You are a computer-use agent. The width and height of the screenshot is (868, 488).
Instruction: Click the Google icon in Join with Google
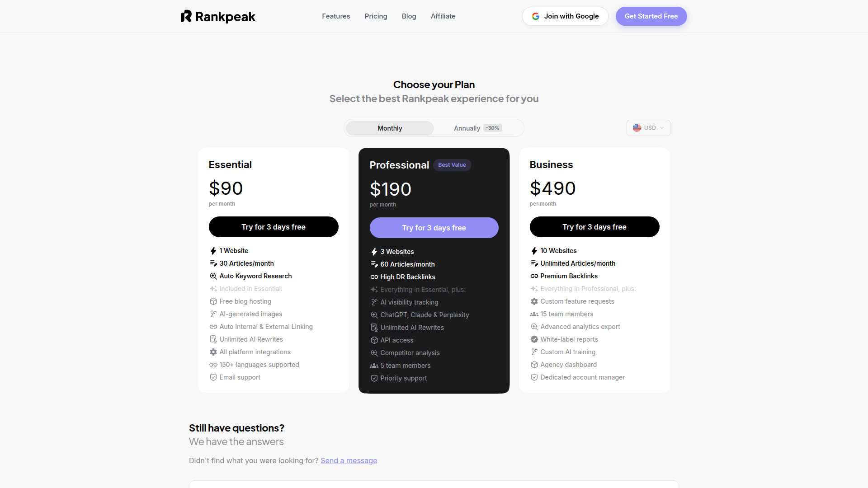pyautogui.click(x=535, y=16)
